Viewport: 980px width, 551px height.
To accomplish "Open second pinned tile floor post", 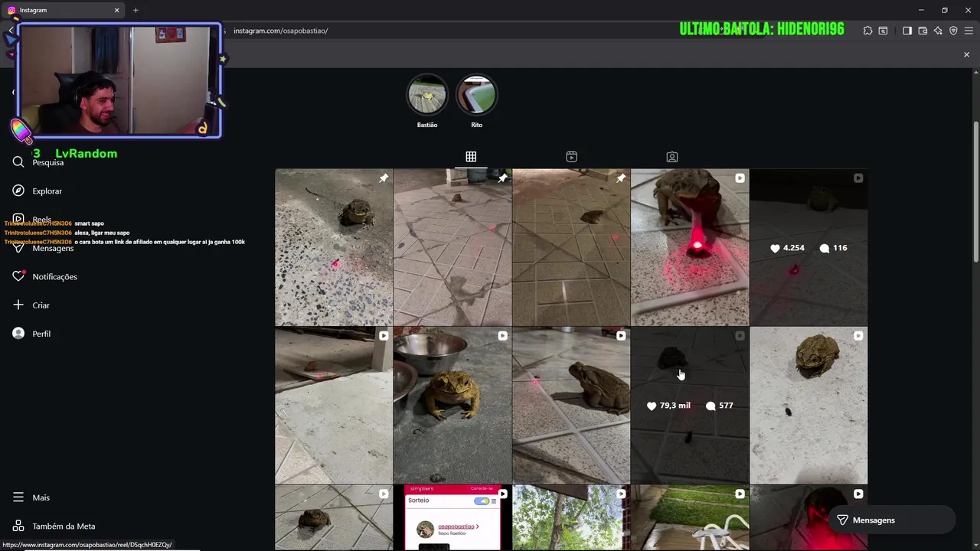I will pos(452,247).
